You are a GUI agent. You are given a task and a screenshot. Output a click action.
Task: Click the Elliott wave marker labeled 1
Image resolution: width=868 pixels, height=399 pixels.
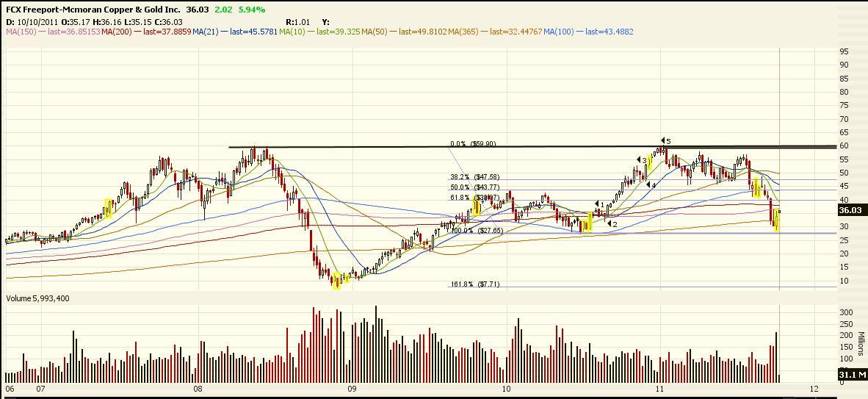point(599,204)
